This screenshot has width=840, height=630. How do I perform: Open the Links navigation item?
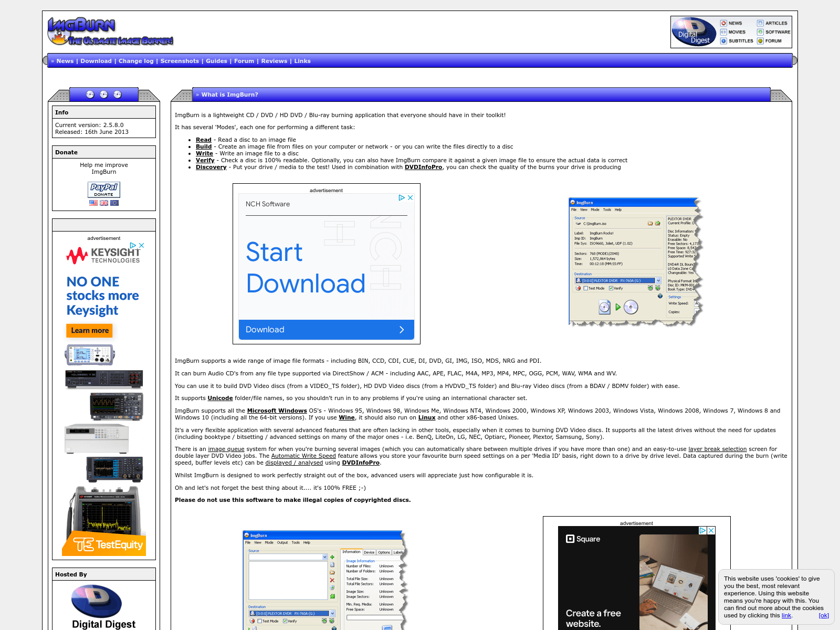[x=302, y=61]
